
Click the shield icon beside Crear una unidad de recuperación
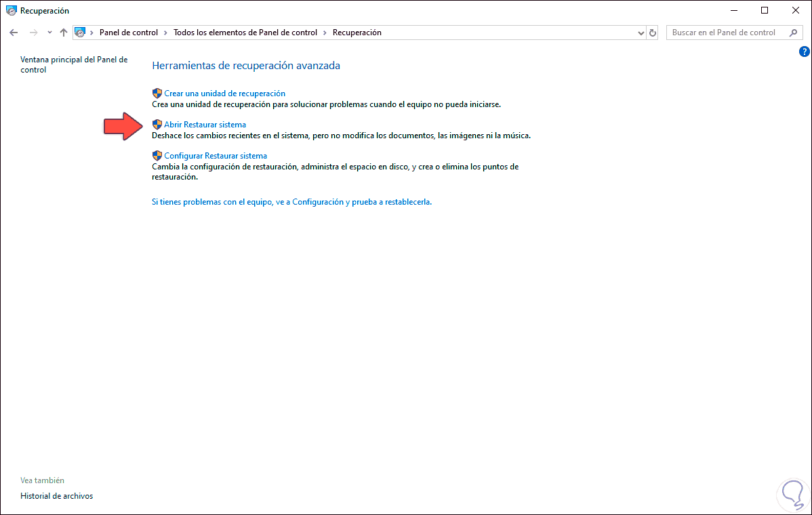click(157, 93)
